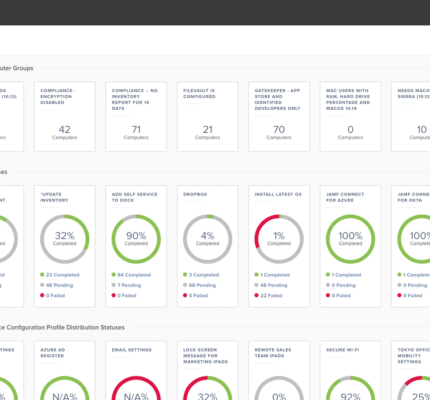Open Compliance - No Inventory Report for 14 Days card

[x=136, y=117]
